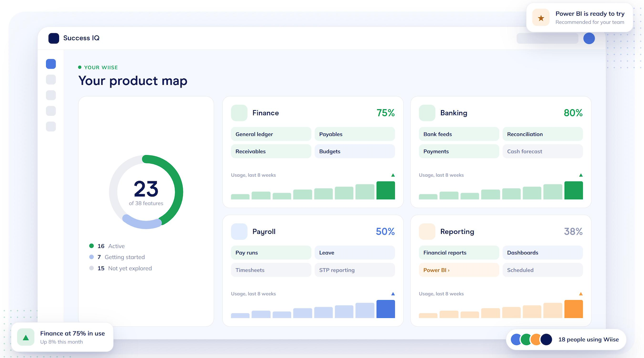Select the Dashboards chip
The width and height of the screenshot is (644, 358).
pyautogui.click(x=543, y=253)
